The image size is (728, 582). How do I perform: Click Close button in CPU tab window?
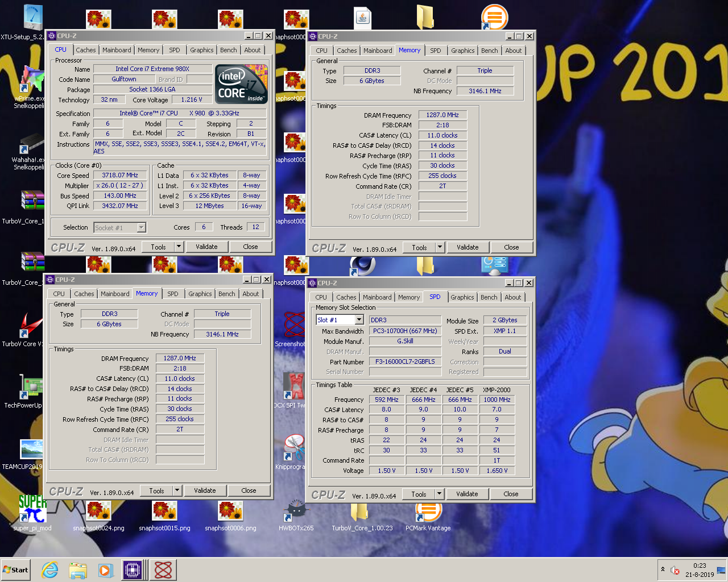pyautogui.click(x=250, y=247)
